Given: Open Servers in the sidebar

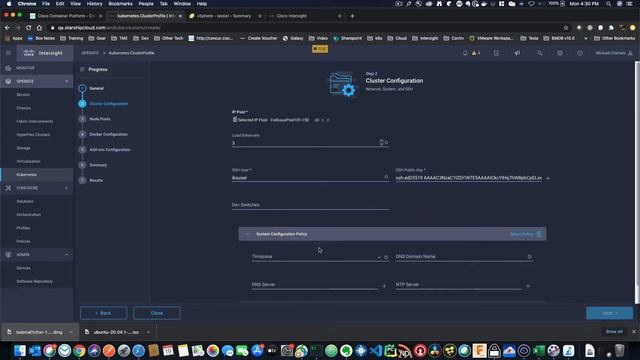Looking at the screenshot, I should pos(23,95).
